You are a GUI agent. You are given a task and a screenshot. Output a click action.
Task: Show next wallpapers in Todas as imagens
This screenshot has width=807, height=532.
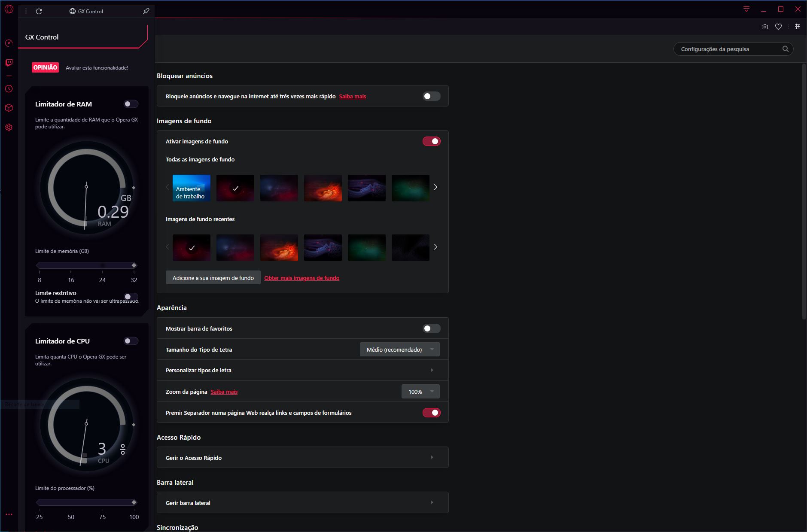point(435,187)
